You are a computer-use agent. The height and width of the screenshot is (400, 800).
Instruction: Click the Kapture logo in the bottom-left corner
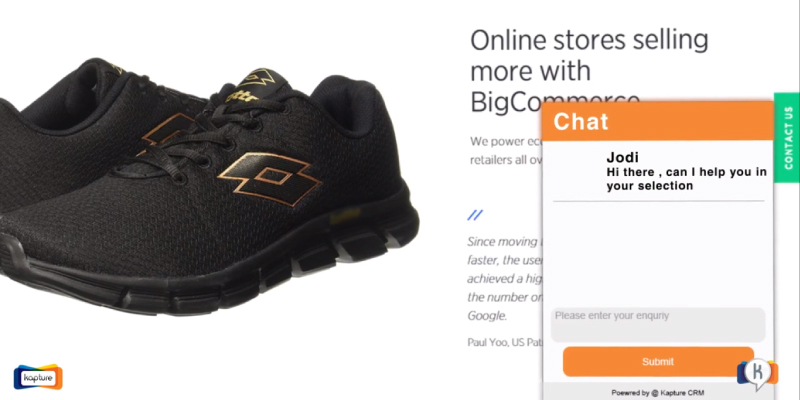38,377
